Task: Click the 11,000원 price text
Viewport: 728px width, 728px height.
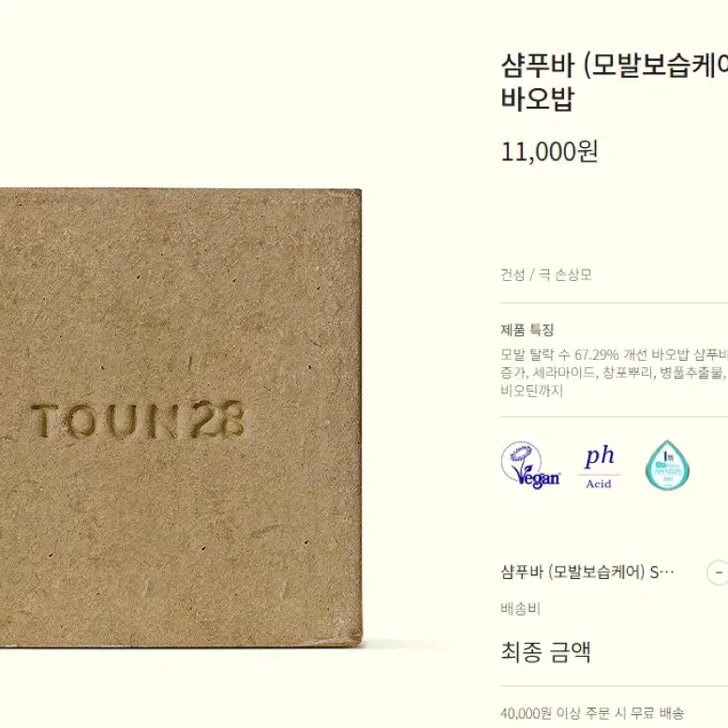Action: pos(549,152)
